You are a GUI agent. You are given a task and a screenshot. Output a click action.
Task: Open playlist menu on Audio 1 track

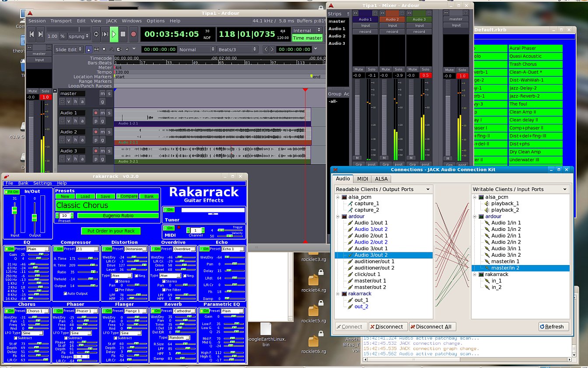(x=96, y=120)
